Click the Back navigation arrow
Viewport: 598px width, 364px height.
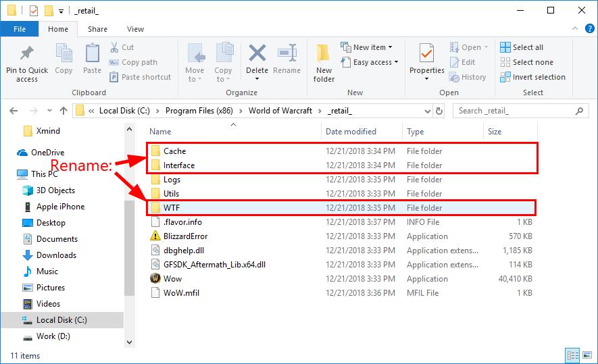[x=14, y=111]
